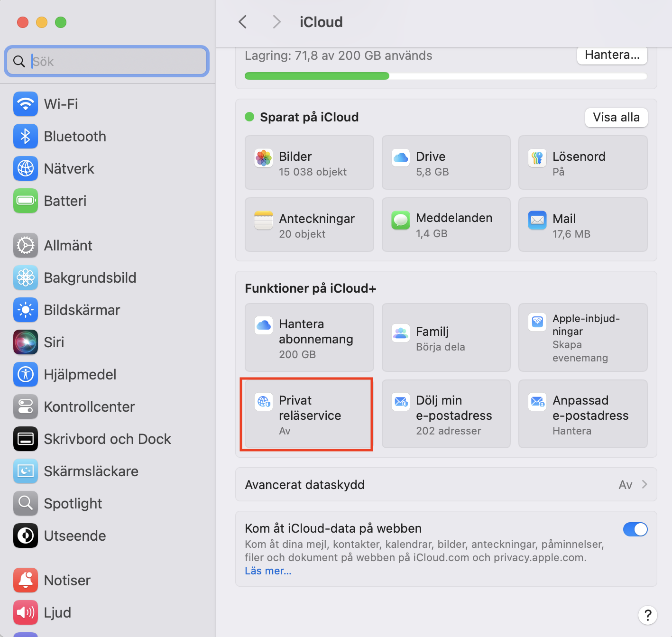Select the Bakgrundsbild icon
Image resolution: width=672 pixels, height=637 pixels.
click(26, 277)
